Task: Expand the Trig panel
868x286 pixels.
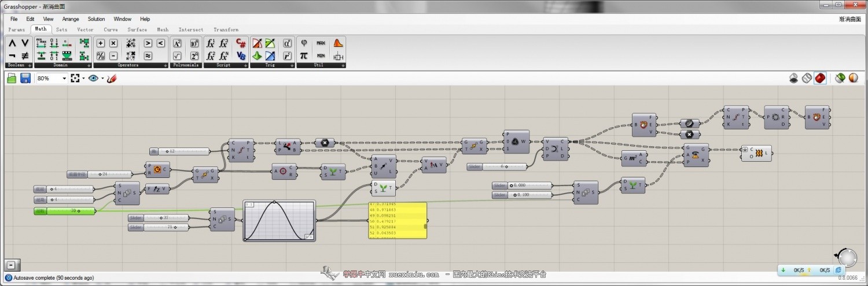Action: pyautogui.click(x=292, y=65)
